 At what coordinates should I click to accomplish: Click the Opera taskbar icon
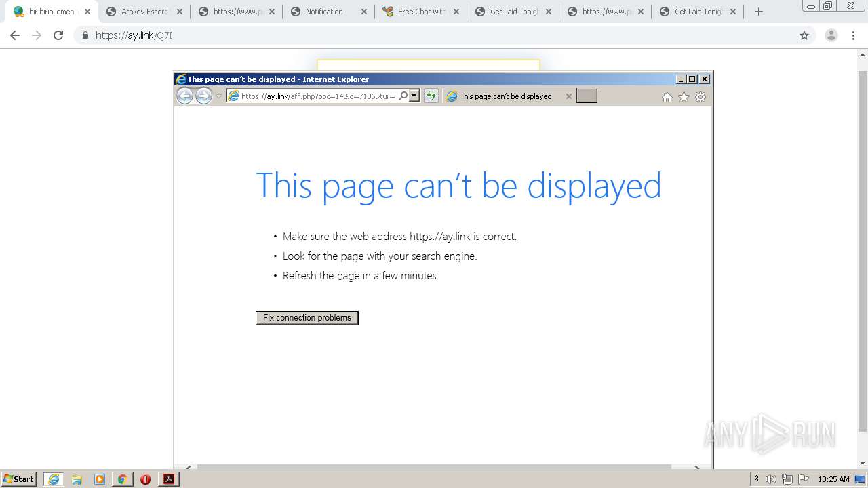pos(145,479)
